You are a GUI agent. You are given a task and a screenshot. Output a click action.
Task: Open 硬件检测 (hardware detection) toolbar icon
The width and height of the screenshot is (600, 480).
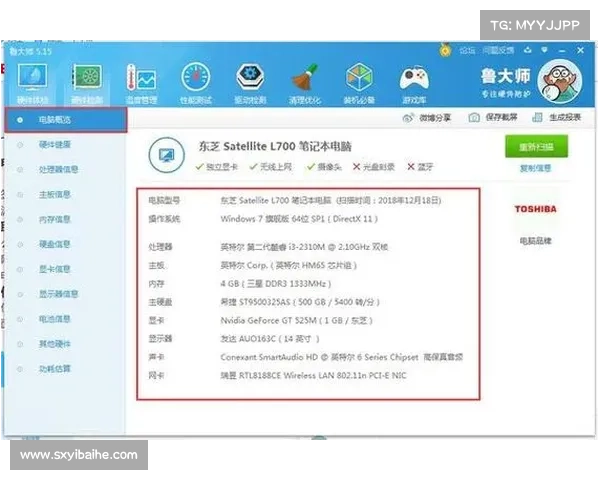click(x=88, y=81)
